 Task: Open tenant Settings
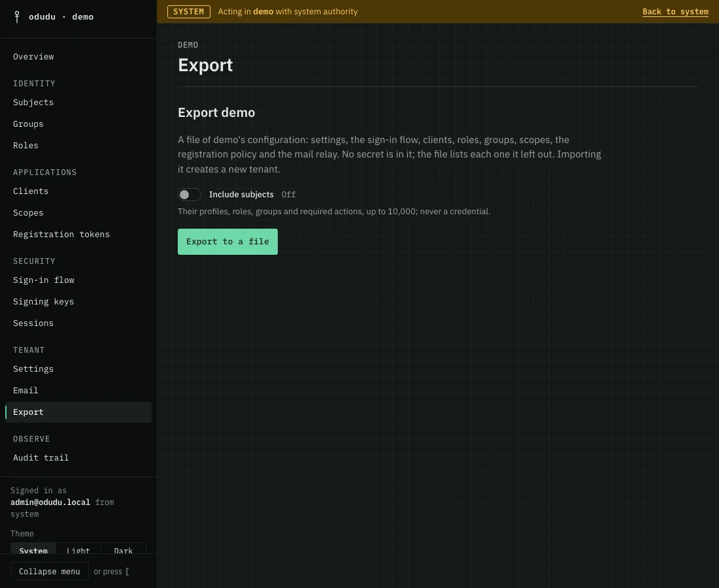click(78, 369)
